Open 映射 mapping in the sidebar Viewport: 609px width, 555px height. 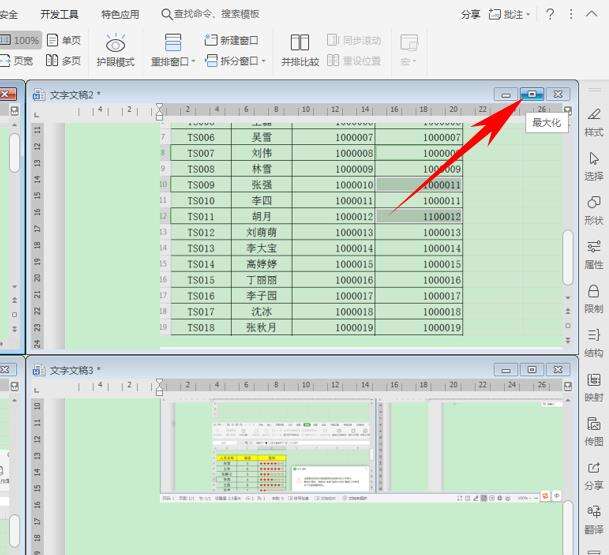coord(594,387)
